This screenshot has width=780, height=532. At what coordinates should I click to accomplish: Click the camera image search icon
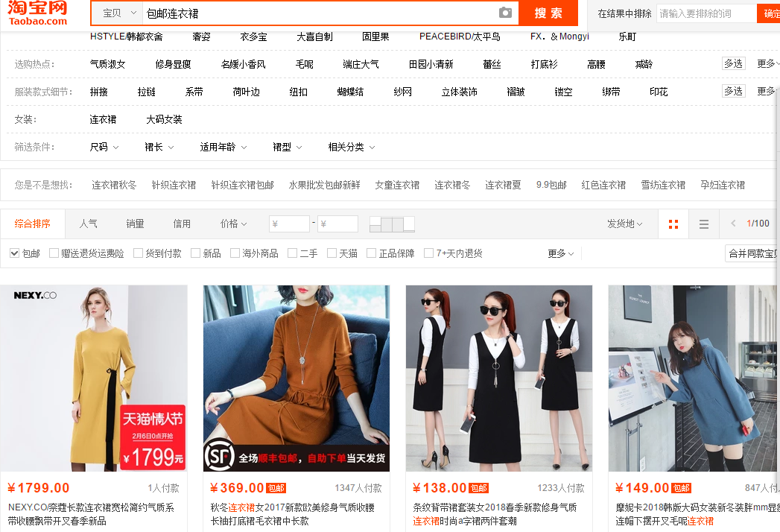coord(505,13)
